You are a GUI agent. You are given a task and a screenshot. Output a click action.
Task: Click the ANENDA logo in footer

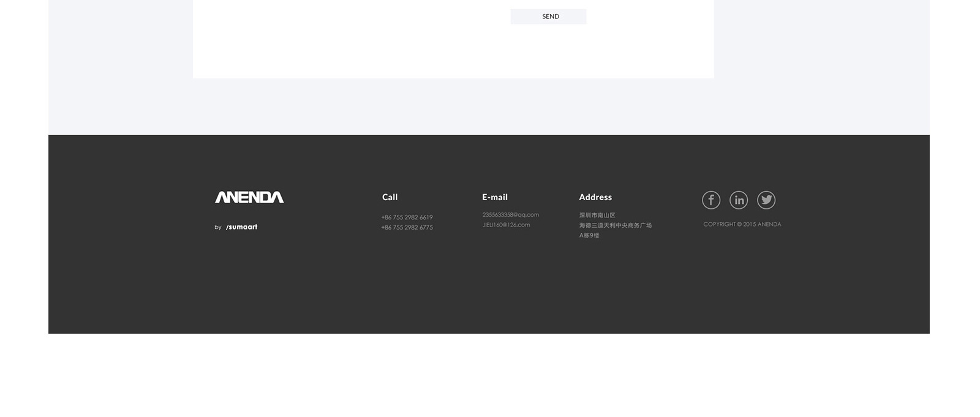(249, 197)
